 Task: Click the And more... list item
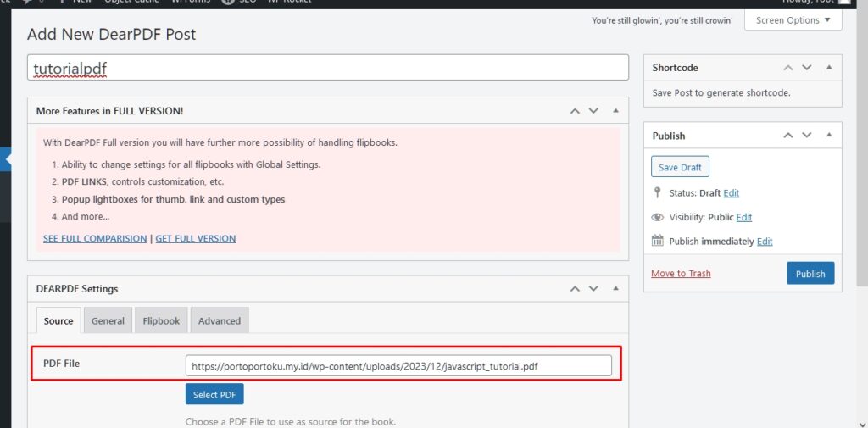click(86, 216)
